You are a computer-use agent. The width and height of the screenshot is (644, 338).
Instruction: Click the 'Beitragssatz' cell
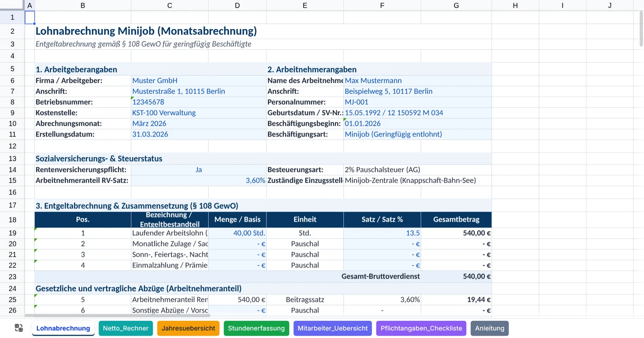[305, 300]
